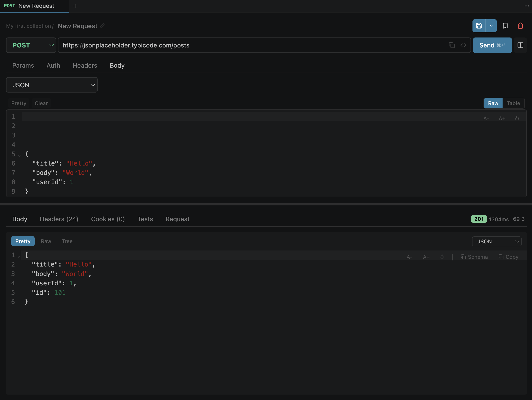Decrease response font size A-

point(409,257)
